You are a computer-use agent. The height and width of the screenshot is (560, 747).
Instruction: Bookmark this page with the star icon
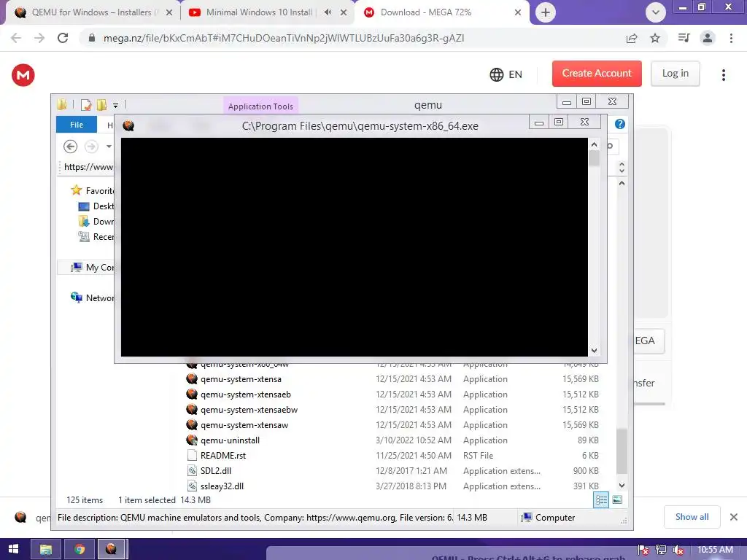[x=655, y=38]
